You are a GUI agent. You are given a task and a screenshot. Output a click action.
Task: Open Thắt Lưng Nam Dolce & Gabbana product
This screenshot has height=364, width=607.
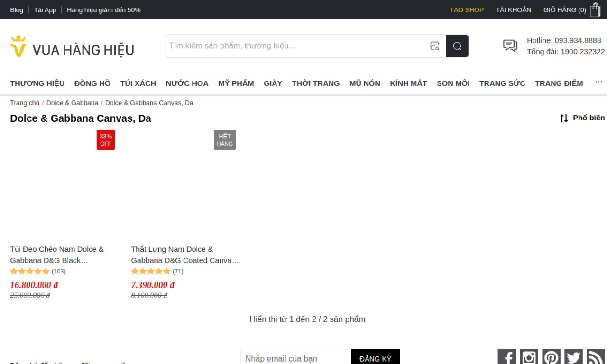(185, 255)
